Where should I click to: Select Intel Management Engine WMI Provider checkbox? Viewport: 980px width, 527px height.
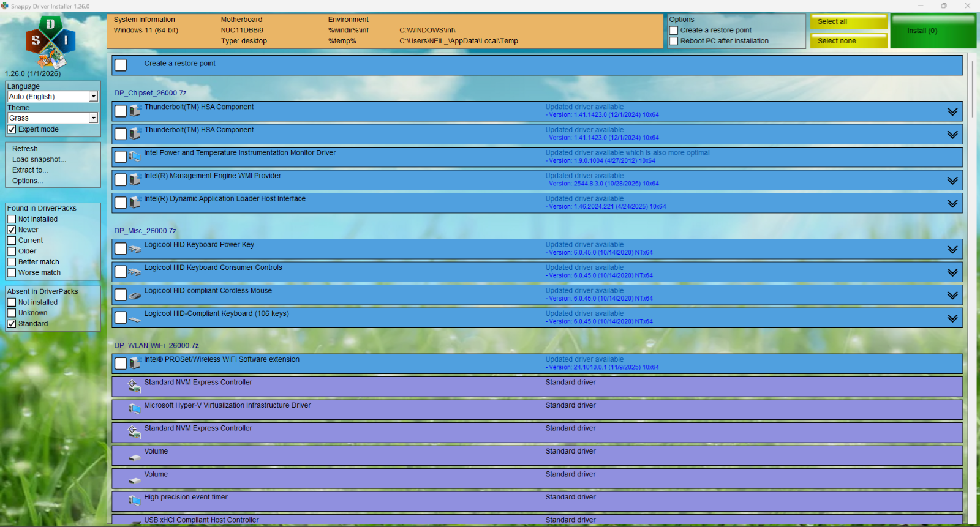[x=121, y=180]
